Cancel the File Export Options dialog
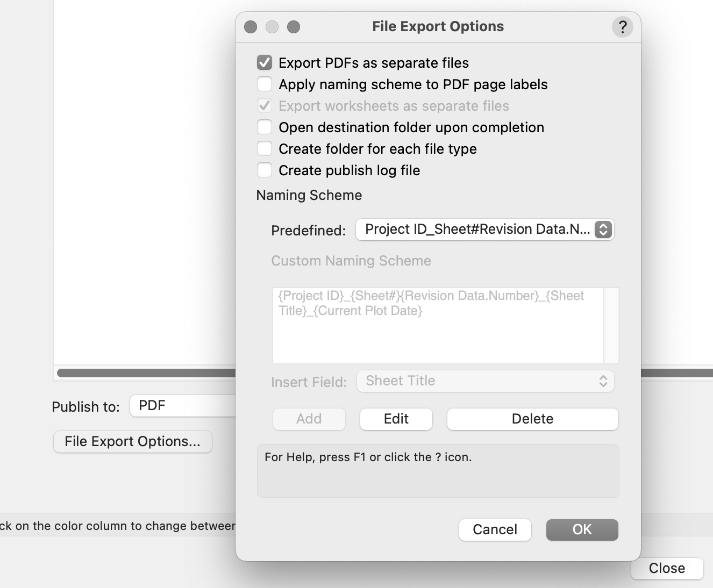 point(495,530)
